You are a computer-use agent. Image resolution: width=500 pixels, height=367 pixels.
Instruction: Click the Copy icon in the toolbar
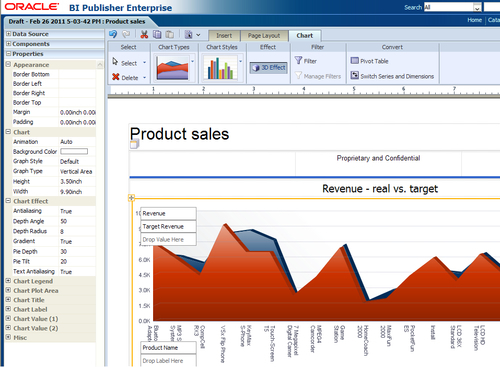click(x=157, y=34)
